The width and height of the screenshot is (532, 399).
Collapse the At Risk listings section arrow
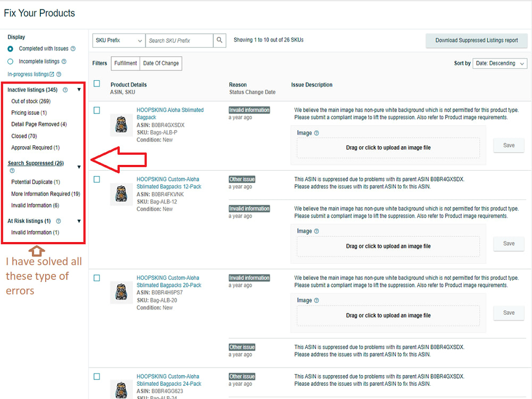pos(79,221)
